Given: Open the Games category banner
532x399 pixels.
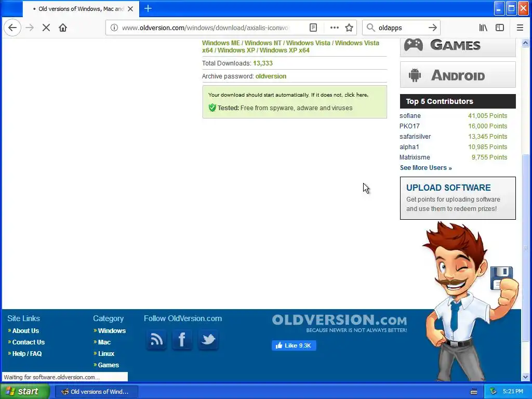Looking at the screenshot, I should click(458, 47).
